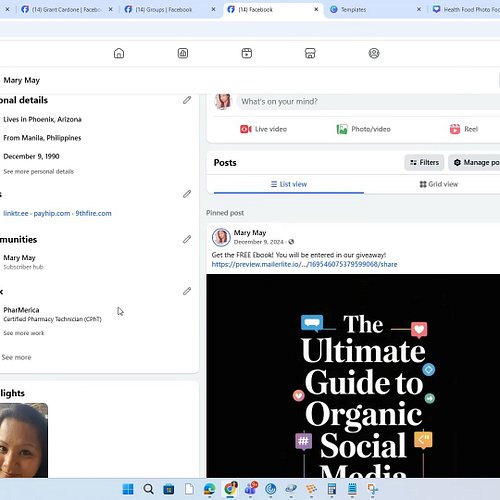500x500 pixels.
Task: Click From Manila, Philippines detail
Action: [42, 138]
